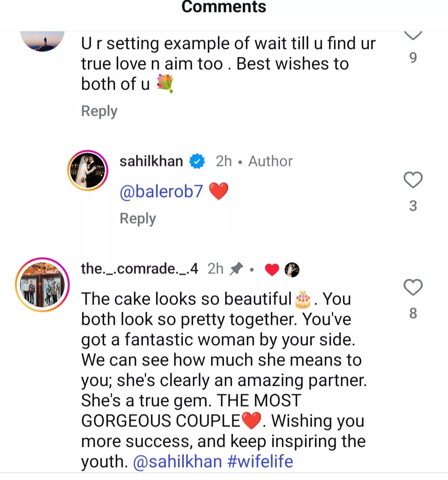Screen dimensions: 448x480
Task: Tap the blue verified badge beside sahilkhan
Action: click(x=197, y=161)
